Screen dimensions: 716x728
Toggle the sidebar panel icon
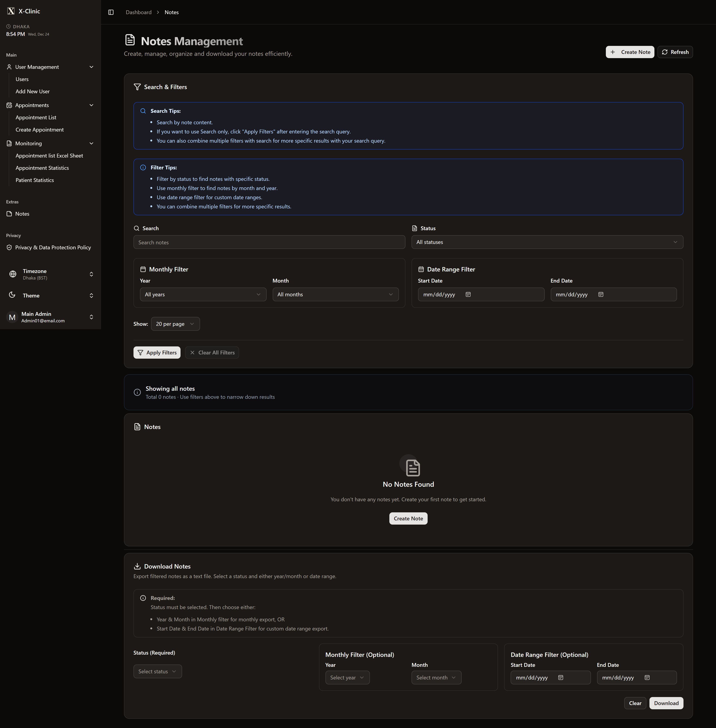[x=111, y=12]
